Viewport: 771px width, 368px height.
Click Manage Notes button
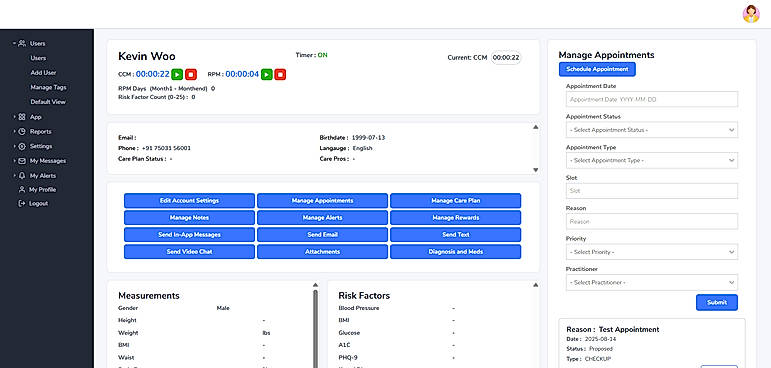(x=189, y=217)
